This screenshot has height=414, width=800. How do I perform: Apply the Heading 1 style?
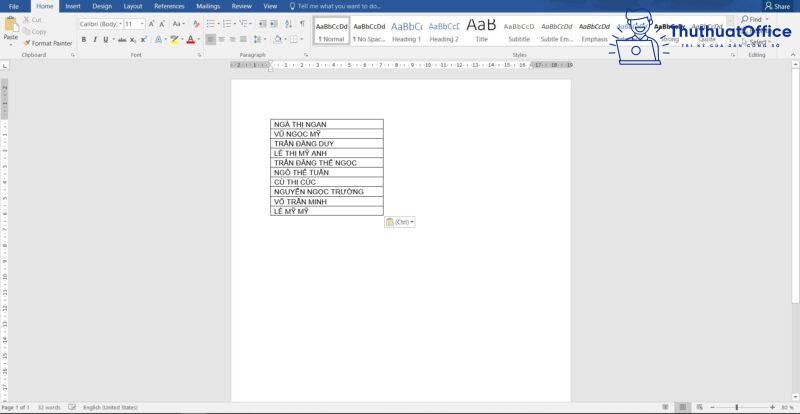[x=407, y=32]
